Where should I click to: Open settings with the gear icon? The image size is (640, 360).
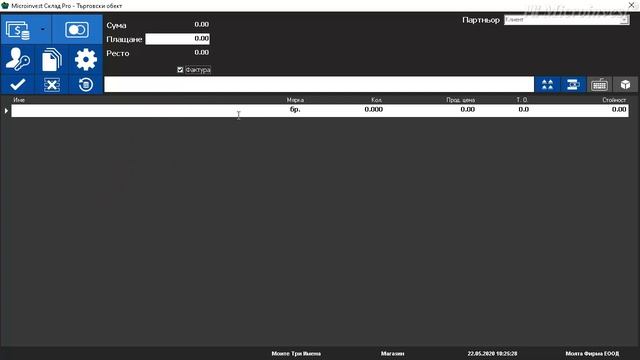point(86,60)
